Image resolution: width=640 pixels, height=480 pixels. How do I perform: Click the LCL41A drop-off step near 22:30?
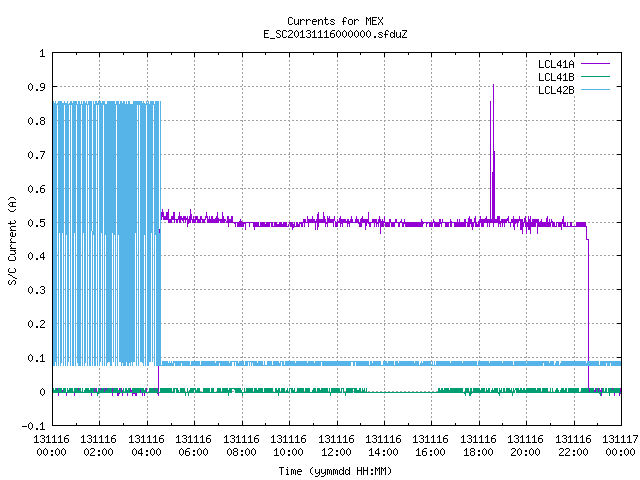[588, 240]
